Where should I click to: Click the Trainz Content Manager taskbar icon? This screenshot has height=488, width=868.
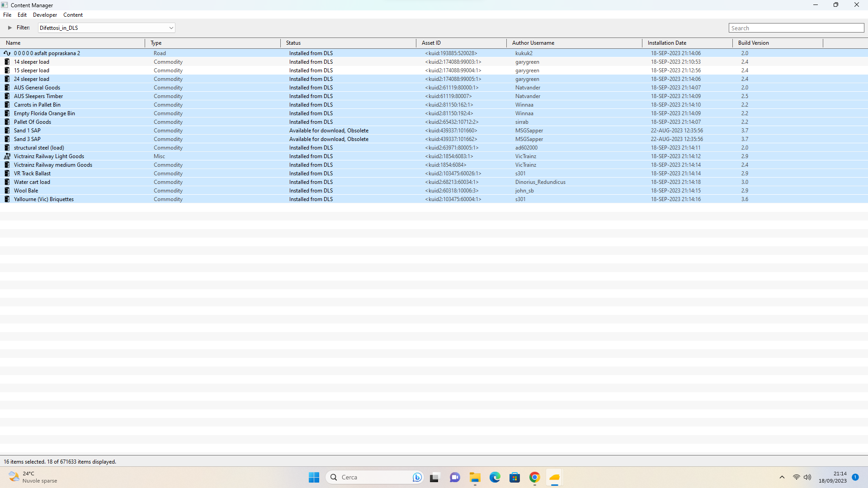tap(554, 477)
